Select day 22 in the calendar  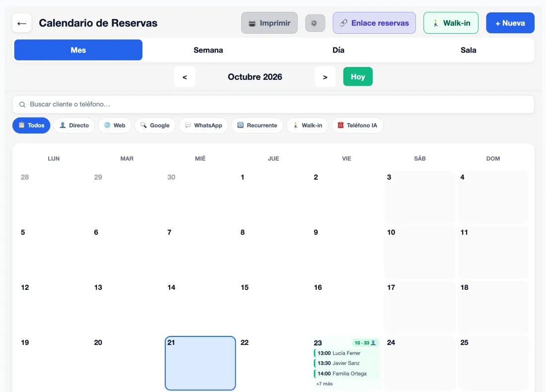click(273, 363)
